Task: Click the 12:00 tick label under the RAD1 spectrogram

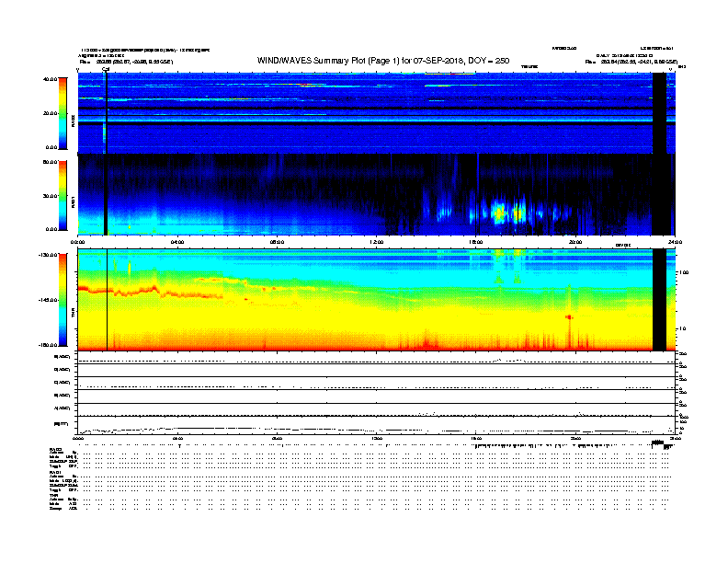Action: tap(377, 242)
